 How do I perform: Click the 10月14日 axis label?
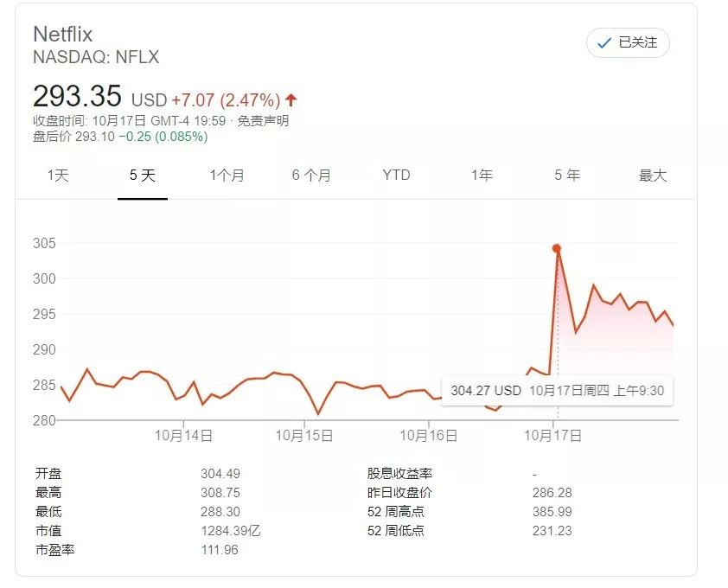(x=183, y=436)
